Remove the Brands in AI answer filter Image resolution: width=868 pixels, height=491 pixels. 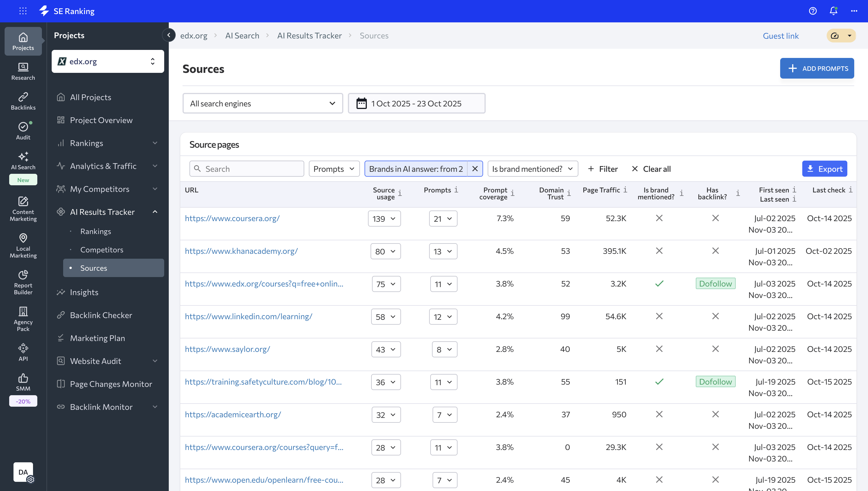pyautogui.click(x=475, y=169)
